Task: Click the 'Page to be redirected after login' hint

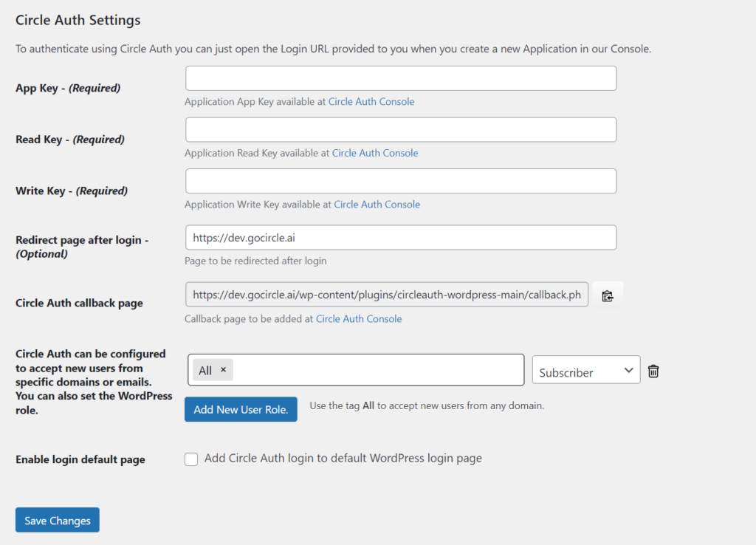Action: pyautogui.click(x=255, y=261)
